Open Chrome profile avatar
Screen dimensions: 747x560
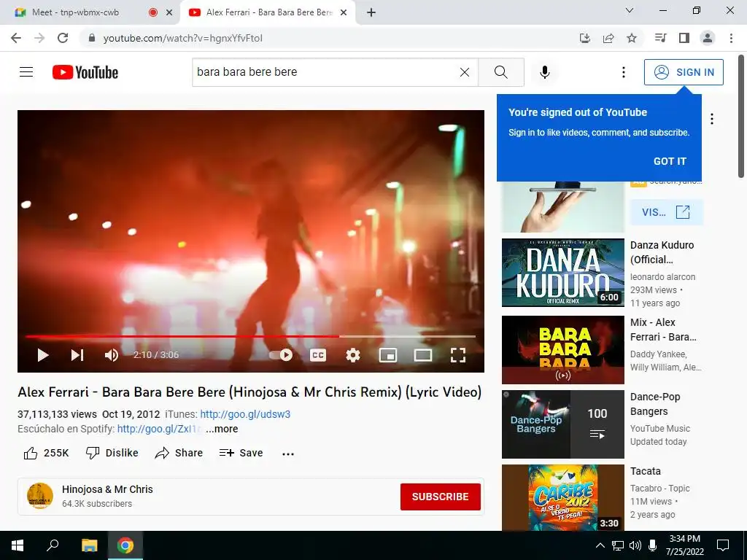pos(708,38)
